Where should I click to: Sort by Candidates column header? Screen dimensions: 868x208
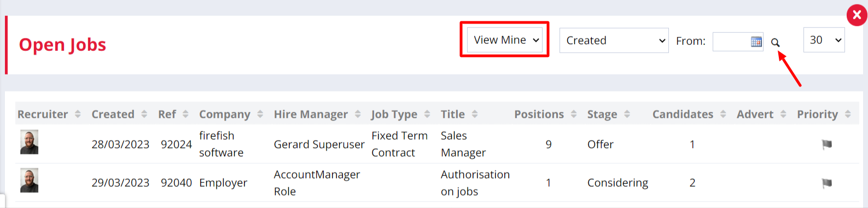point(689,114)
